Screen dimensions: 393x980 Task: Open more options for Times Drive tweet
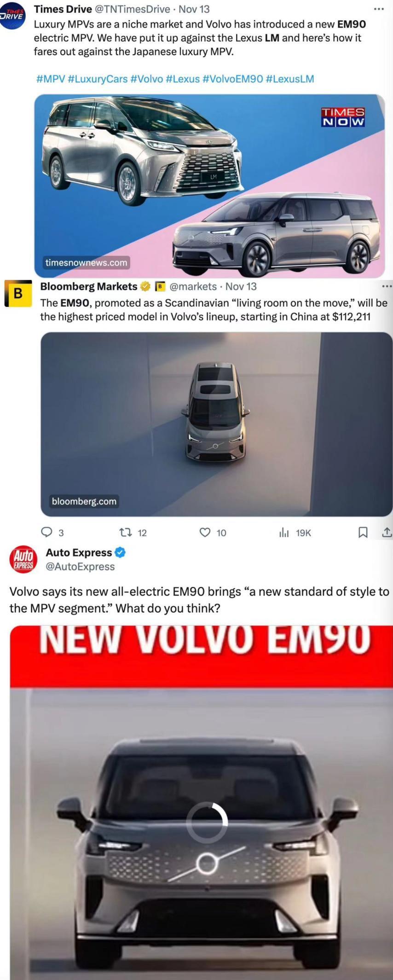(x=379, y=9)
